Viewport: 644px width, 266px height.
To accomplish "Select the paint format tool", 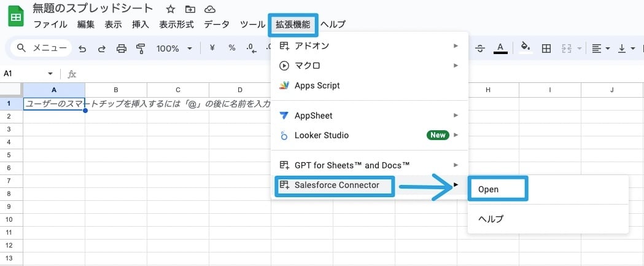I will [141, 49].
